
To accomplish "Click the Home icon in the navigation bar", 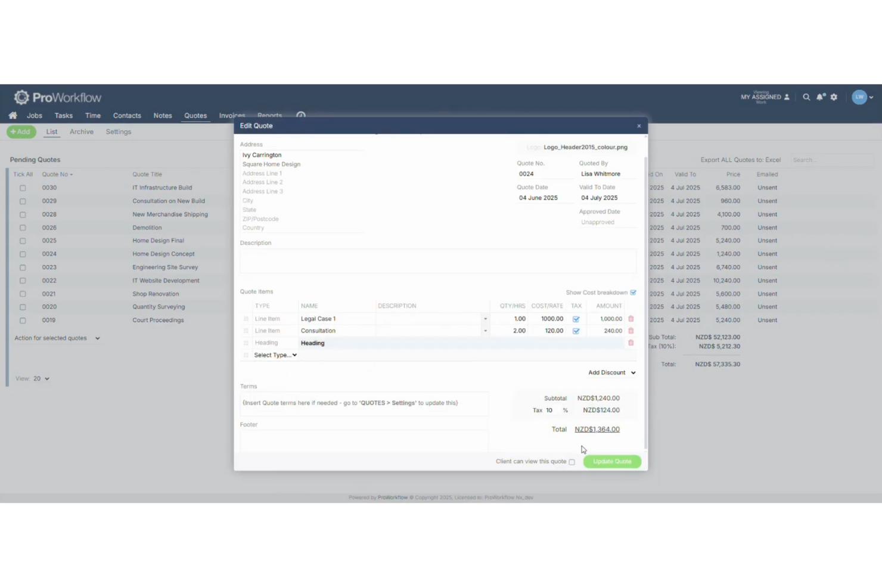I will [13, 115].
